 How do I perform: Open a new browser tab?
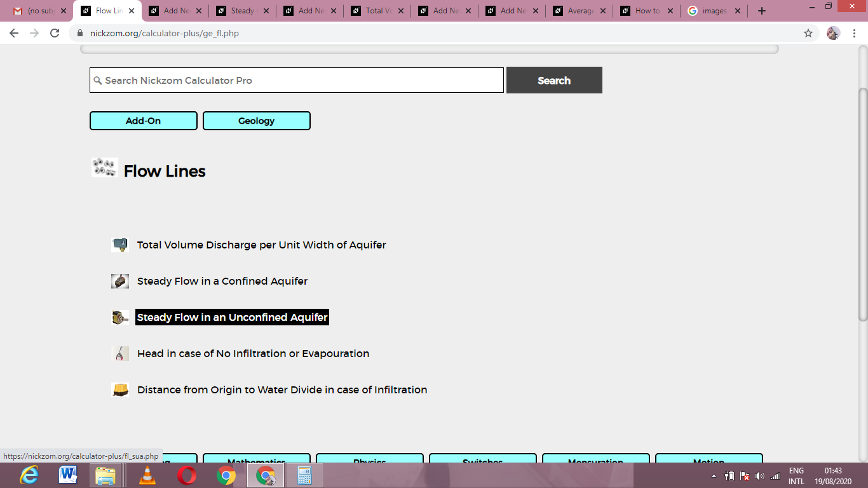[x=762, y=11]
